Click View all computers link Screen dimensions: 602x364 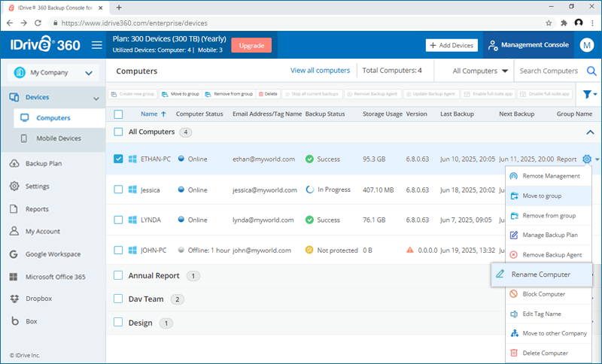320,71
